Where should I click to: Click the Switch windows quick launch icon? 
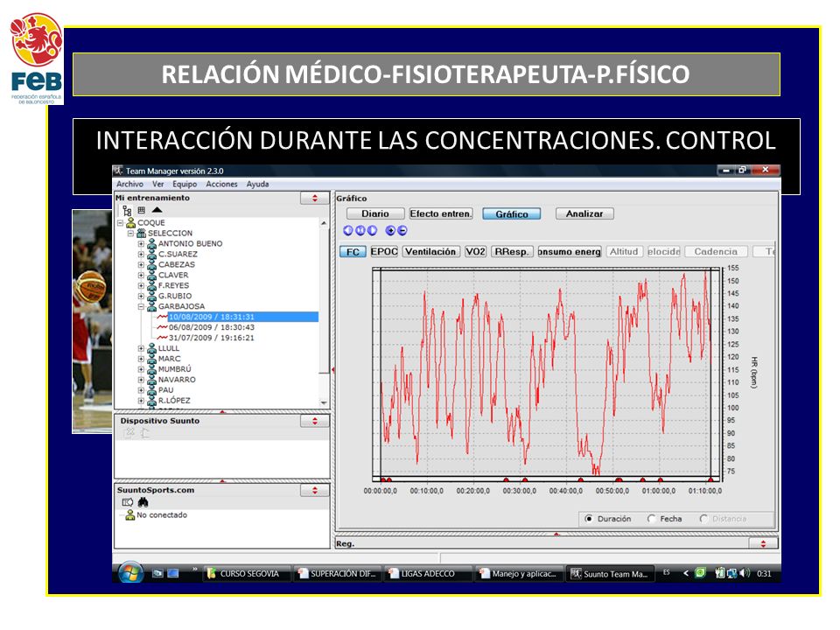(x=173, y=573)
